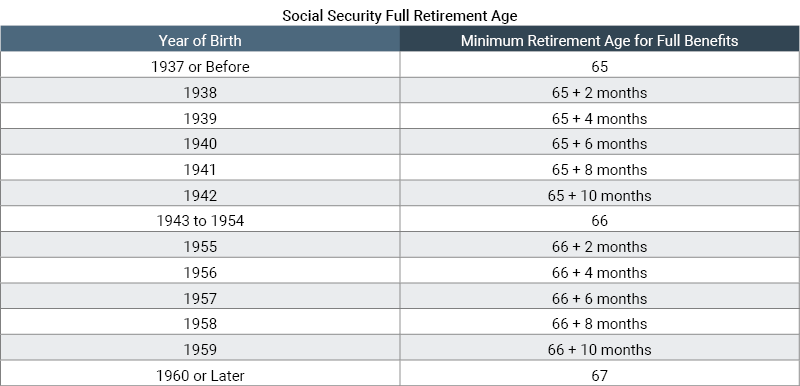The height and width of the screenshot is (386, 800).
Task: Click the 66 + 2 months value
Action: pos(599,247)
